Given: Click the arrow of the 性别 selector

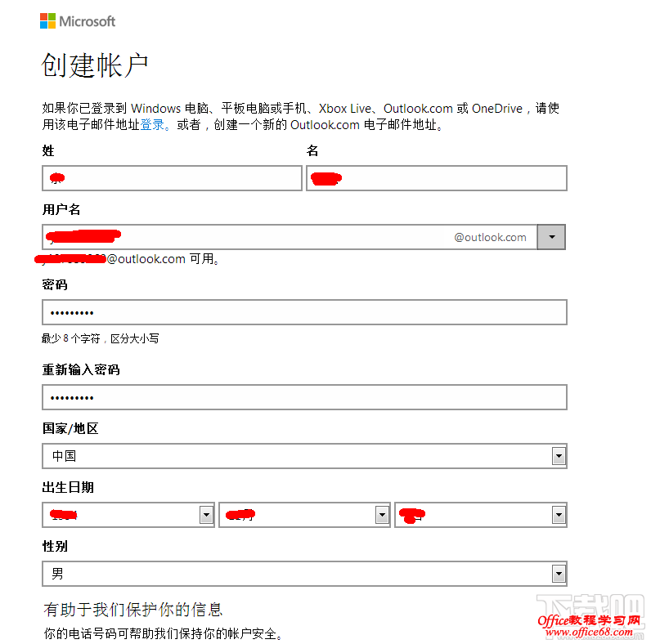Looking at the screenshot, I should coord(559,574).
